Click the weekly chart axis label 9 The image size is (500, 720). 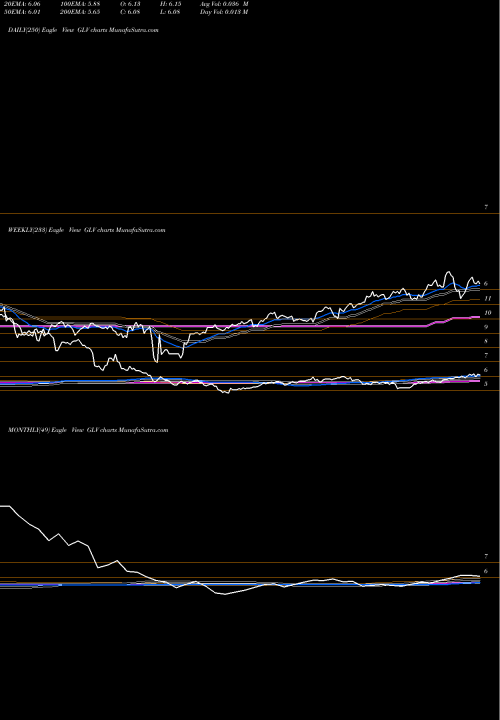[x=486, y=327]
